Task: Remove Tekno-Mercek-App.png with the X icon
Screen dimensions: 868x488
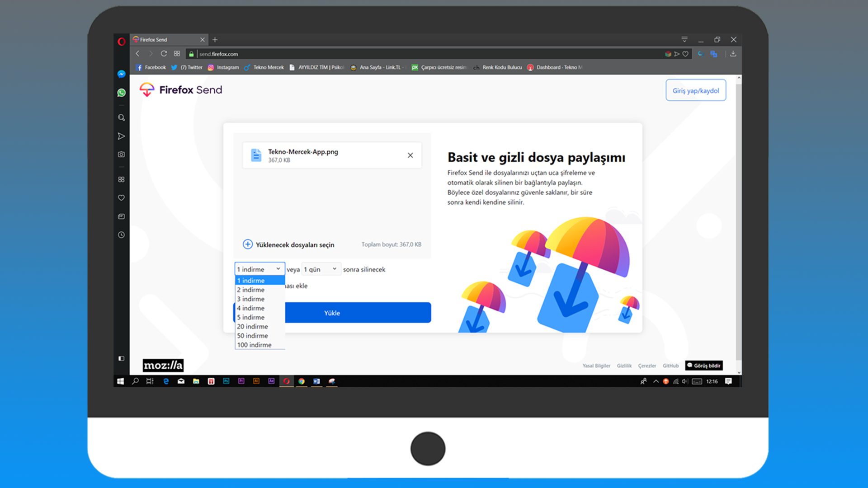Action: (x=410, y=155)
